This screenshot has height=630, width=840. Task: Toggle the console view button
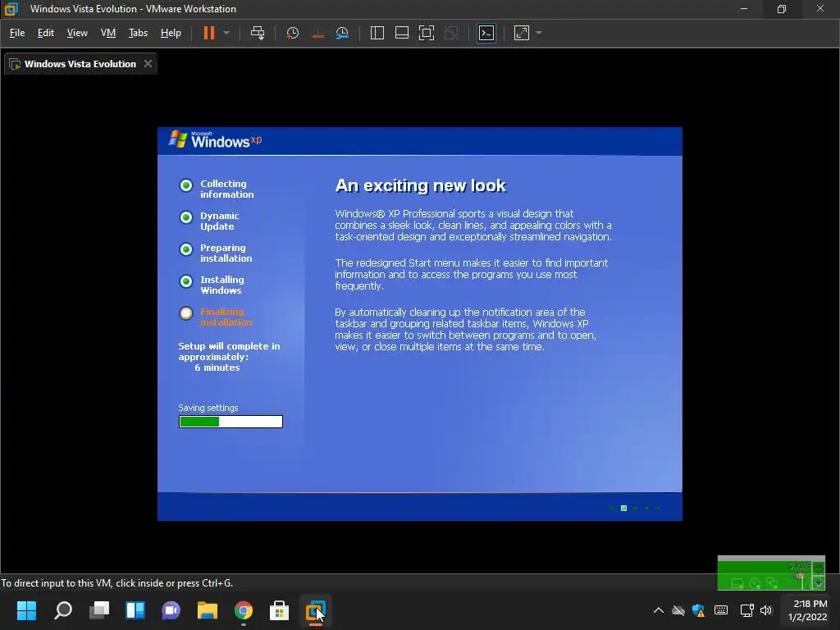(x=486, y=33)
